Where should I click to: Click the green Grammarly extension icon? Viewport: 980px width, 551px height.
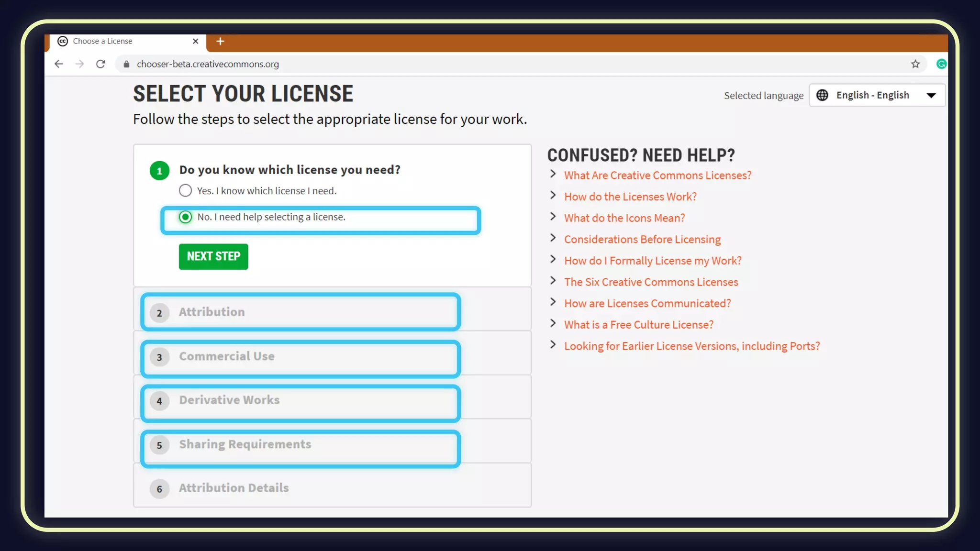941,64
